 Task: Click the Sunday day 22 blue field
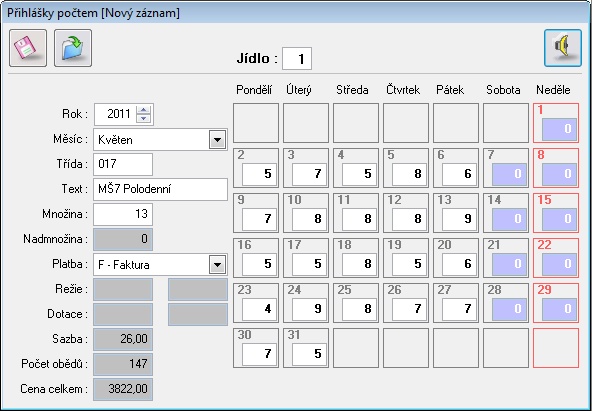560,264
